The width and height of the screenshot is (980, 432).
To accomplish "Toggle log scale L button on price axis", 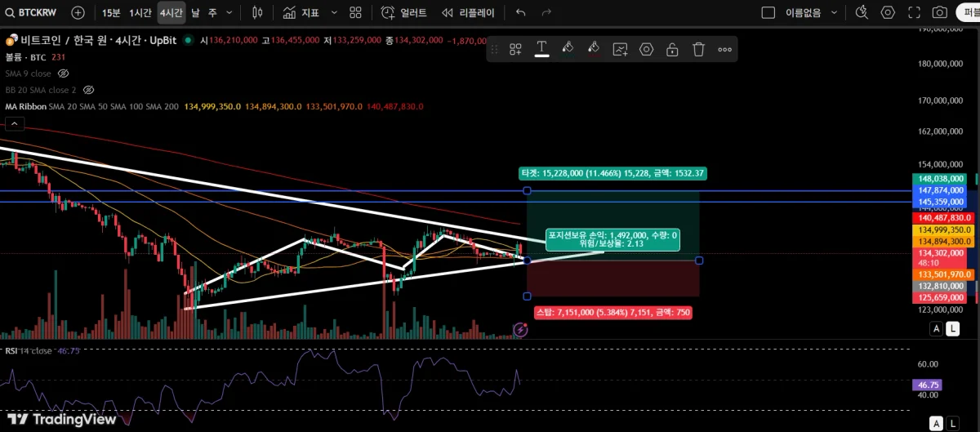I will pos(953,328).
